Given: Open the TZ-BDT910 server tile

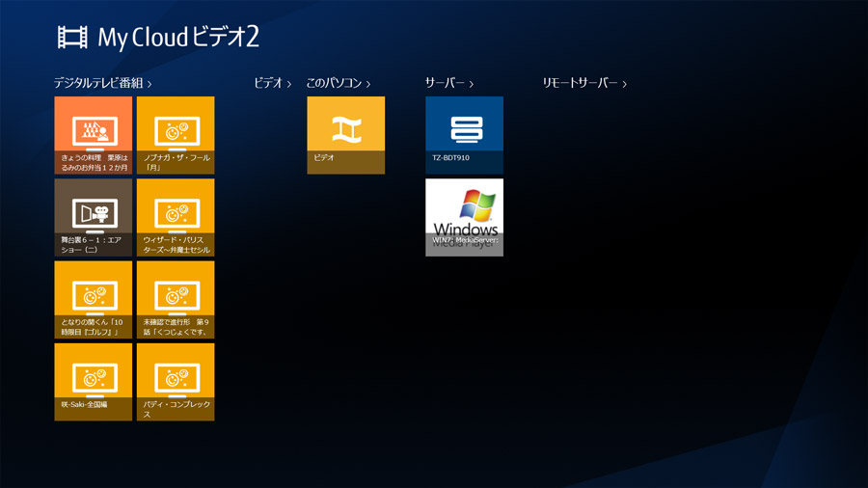Looking at the screenshot, I should pos(464,135).
